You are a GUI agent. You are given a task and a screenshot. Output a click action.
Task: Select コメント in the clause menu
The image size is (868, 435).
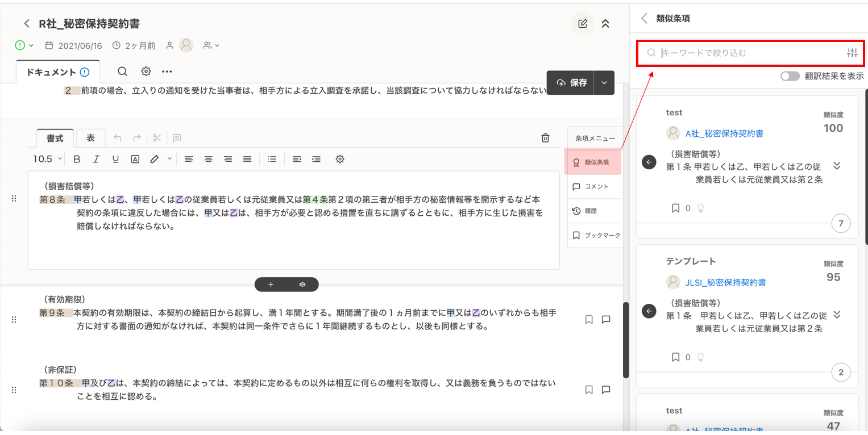(595, 186)
